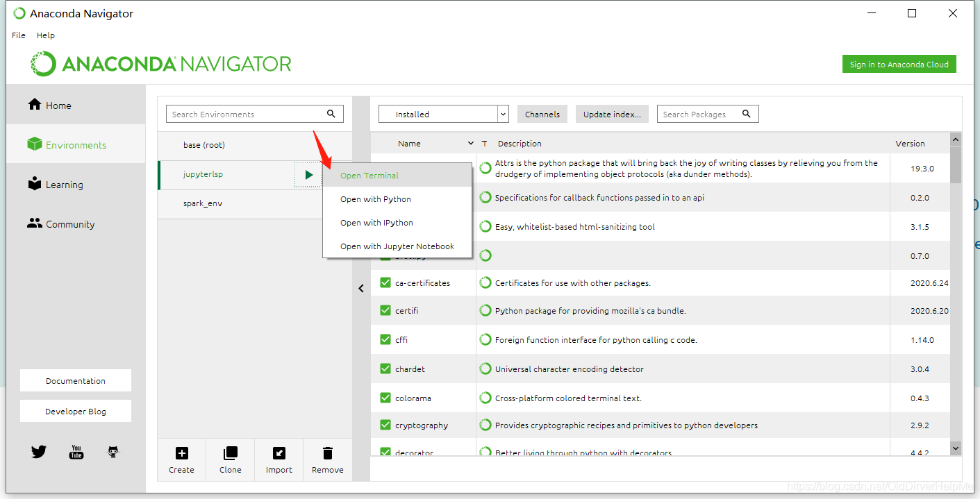980x499 pixels.
Task: Click the Search Environments magnifier icon
Action: 331,114
